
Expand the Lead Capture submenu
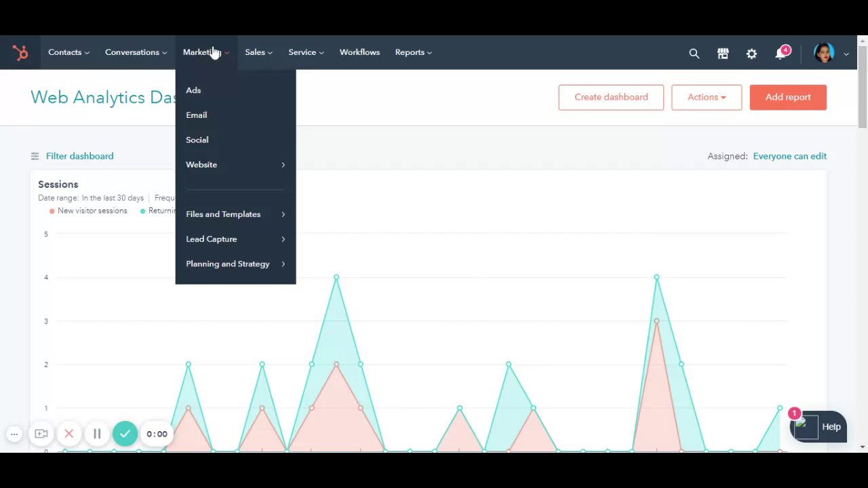coord(235,239)
